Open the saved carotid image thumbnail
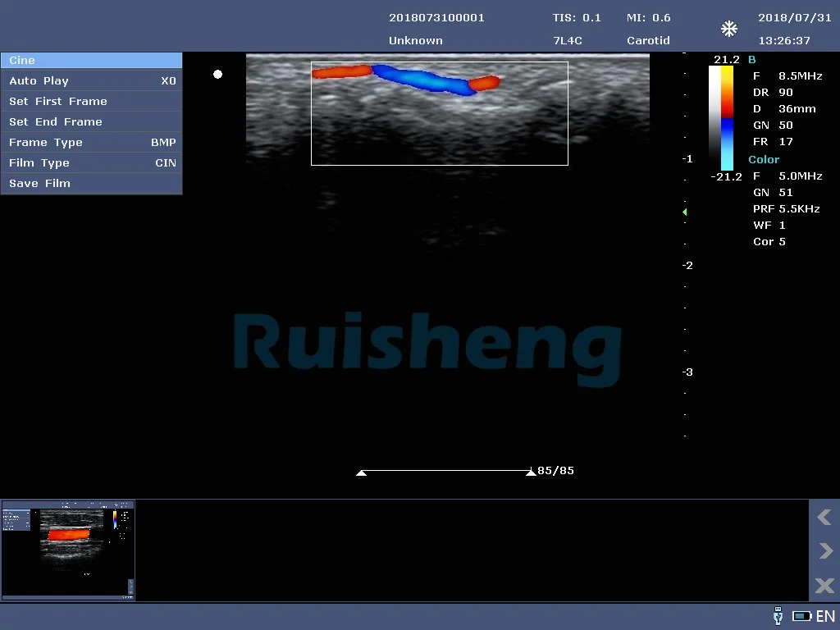Screen dimensions: 840x630 68,550
